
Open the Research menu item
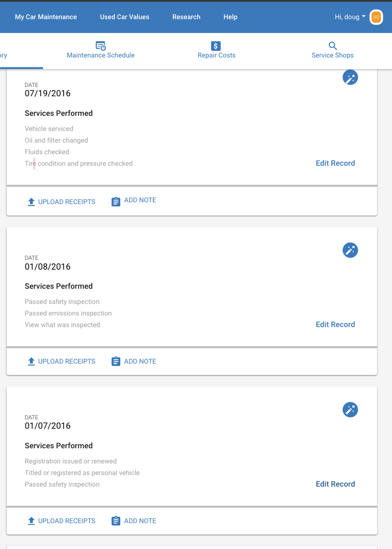coord(186,17)
